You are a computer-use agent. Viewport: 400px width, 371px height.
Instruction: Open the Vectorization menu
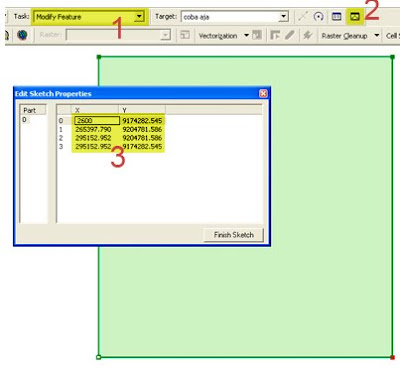[x=218, y=36]
